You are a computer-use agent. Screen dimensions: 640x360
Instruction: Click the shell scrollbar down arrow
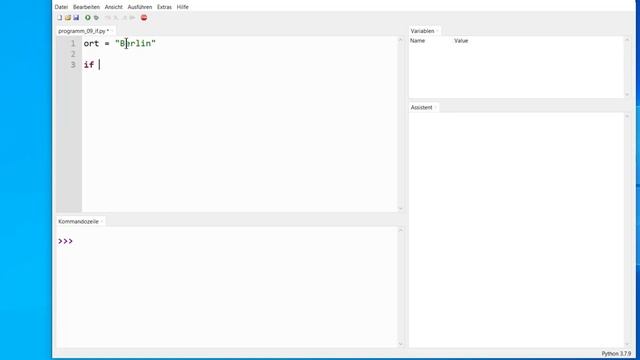tap(400, 344)
